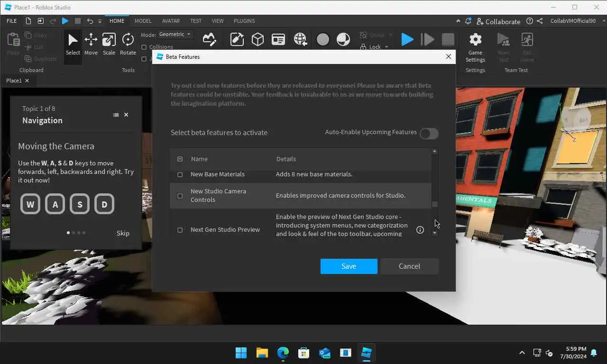Click the small blue Play icon in quick access bar
Image resolution: width=607 pixels, height=364 pixels.
[65, 21]
